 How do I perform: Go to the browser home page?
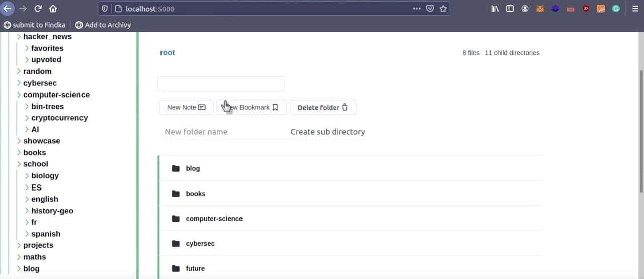pyautogui.click(x=53, y=9)
